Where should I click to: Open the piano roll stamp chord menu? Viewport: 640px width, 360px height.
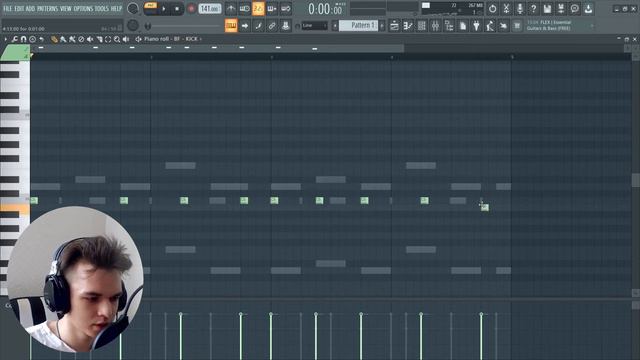pos(33,39)
